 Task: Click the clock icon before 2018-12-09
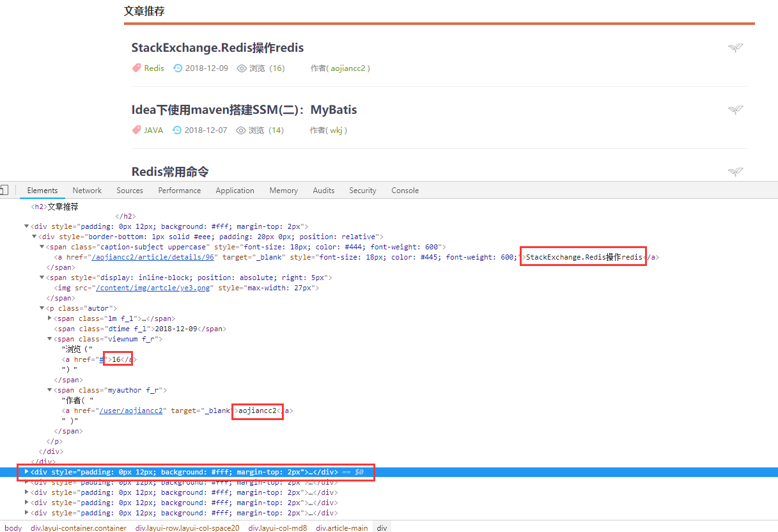click(178, 68)
